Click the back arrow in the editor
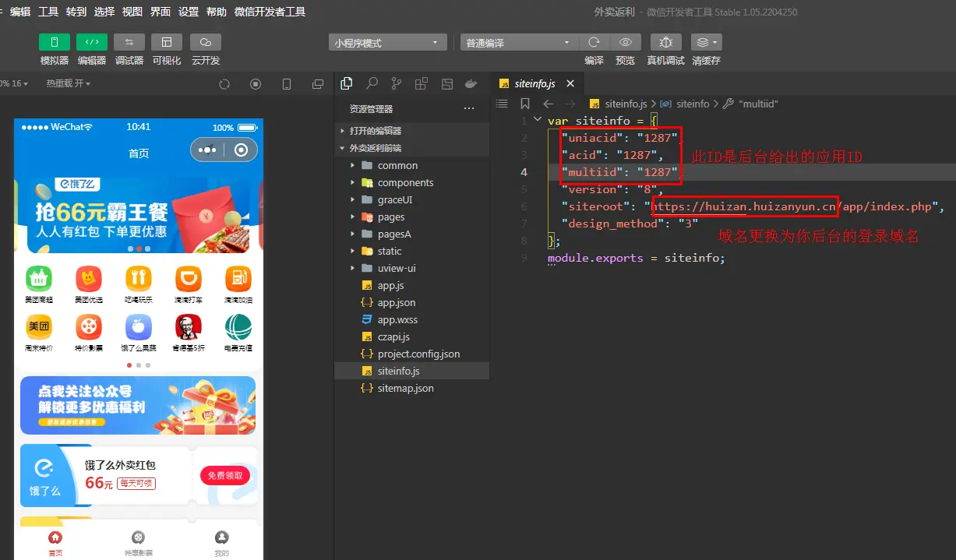The image size is (956, 560). click(x=549, y=104)
